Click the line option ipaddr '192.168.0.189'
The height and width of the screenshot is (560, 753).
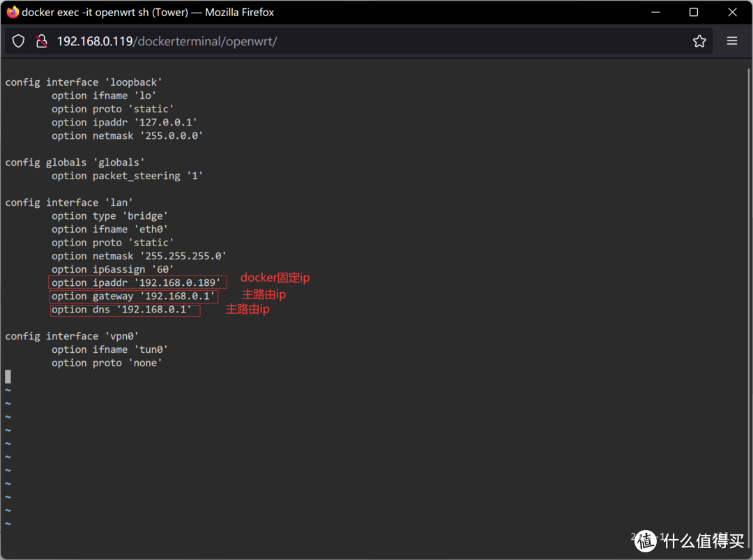(136, 283)
